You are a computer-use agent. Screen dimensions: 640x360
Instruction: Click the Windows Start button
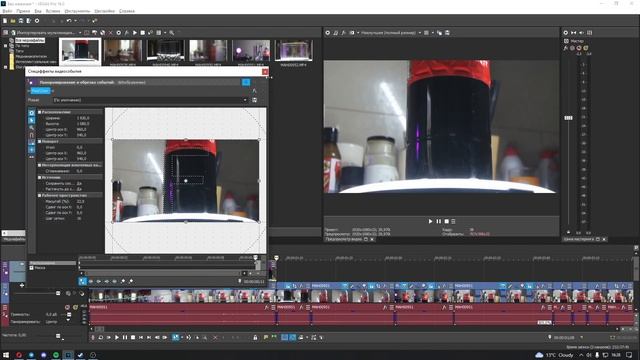click(x=6, y=355)
